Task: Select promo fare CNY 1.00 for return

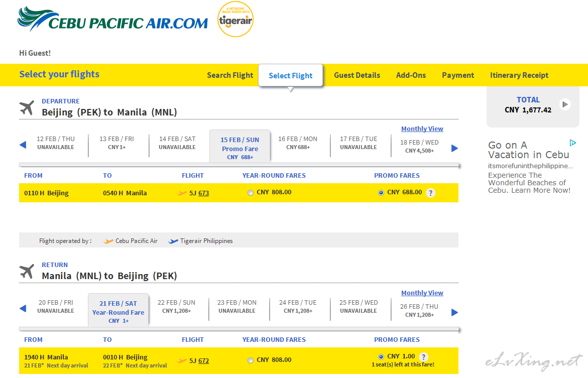Action: click(381, 356)
